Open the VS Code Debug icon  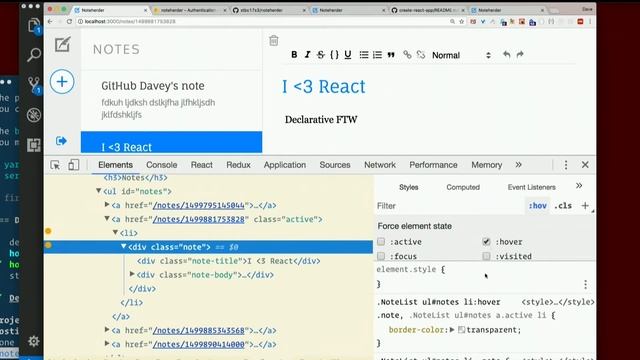pos(34,115)
